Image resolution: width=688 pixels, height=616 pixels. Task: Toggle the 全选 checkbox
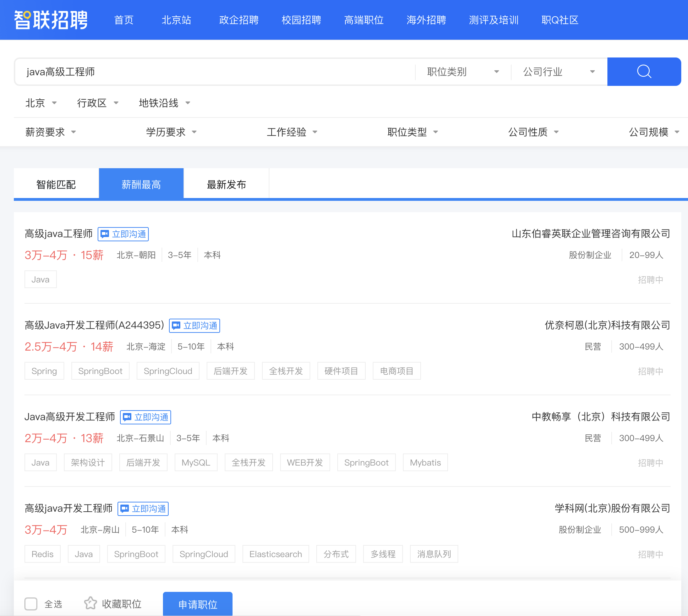pos(31,604)
